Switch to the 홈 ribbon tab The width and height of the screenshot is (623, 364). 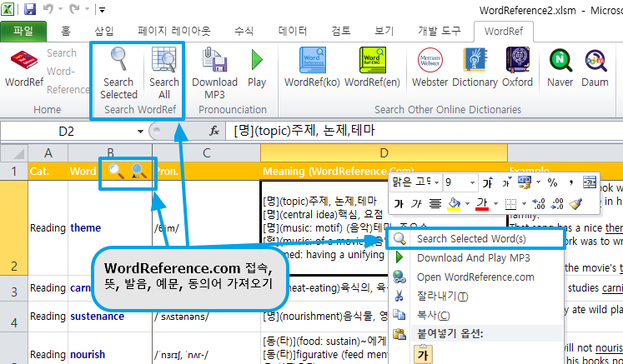(x=66, y=31)
